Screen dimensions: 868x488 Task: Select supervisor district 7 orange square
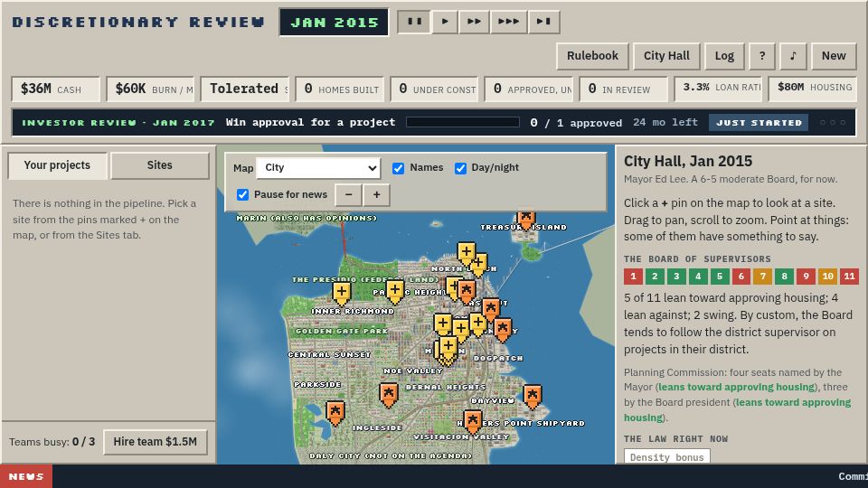pos(763,277)
